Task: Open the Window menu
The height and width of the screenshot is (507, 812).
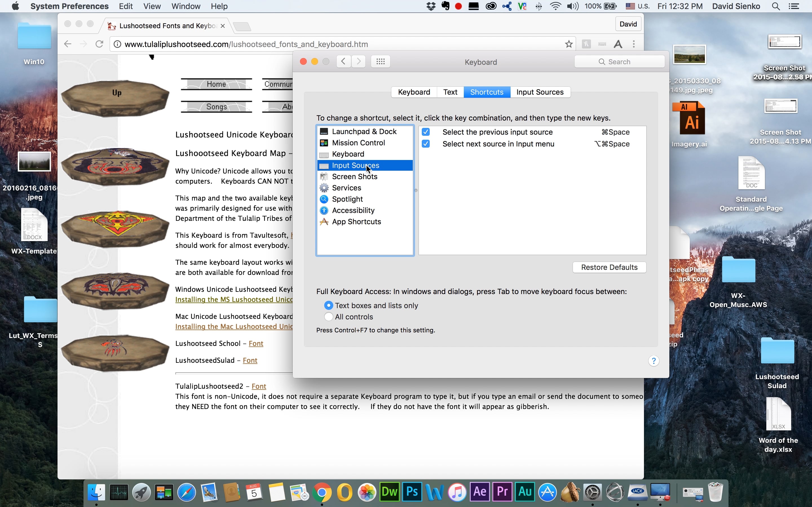Action: point(186,6)
